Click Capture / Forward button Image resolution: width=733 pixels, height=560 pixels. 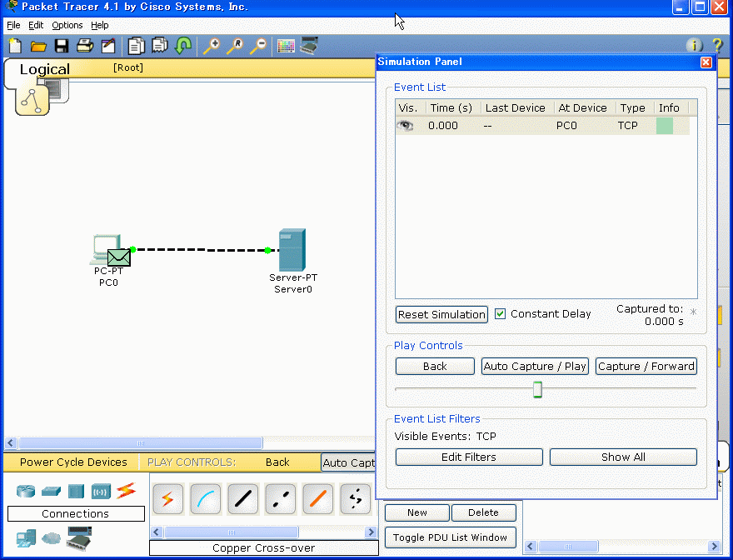point(646,367)
